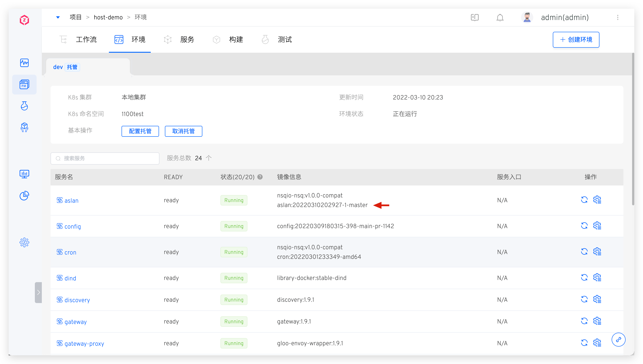Screen dimensions: 643x364
Task: Restart the aslan service via refresh icon
Action: coord(584,200)
